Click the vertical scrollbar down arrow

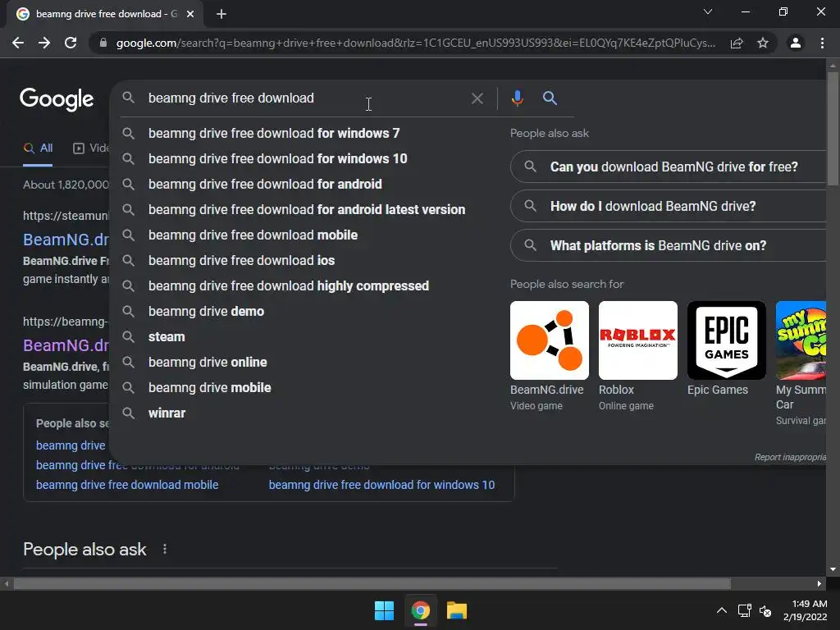(x=833, y=569)
